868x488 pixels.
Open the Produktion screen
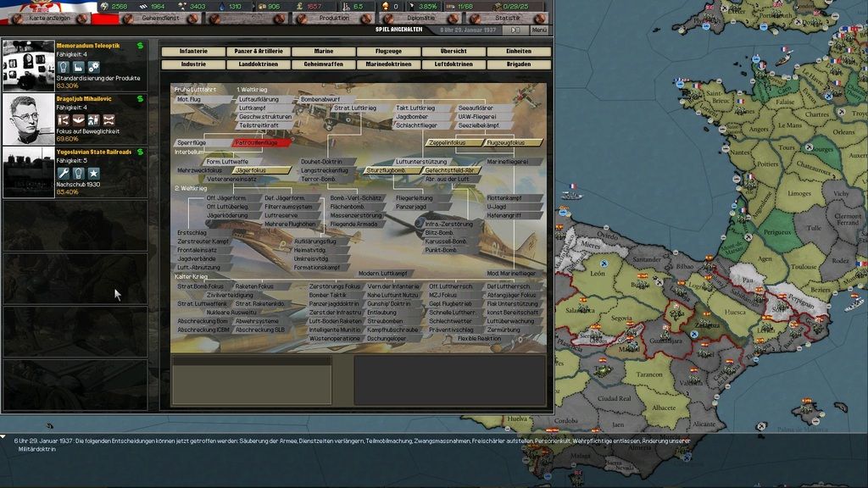334,19
